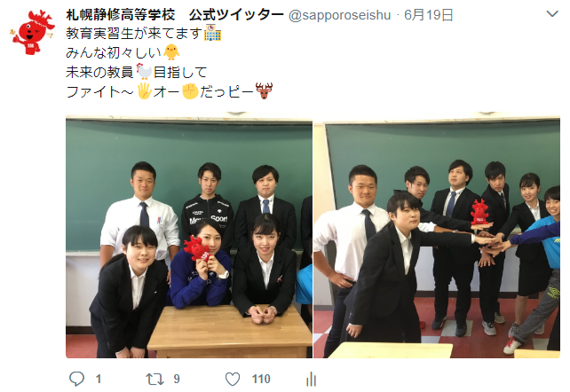
Task: Open tweet analytics bar chart icon
Action: (x=311, y=379)
